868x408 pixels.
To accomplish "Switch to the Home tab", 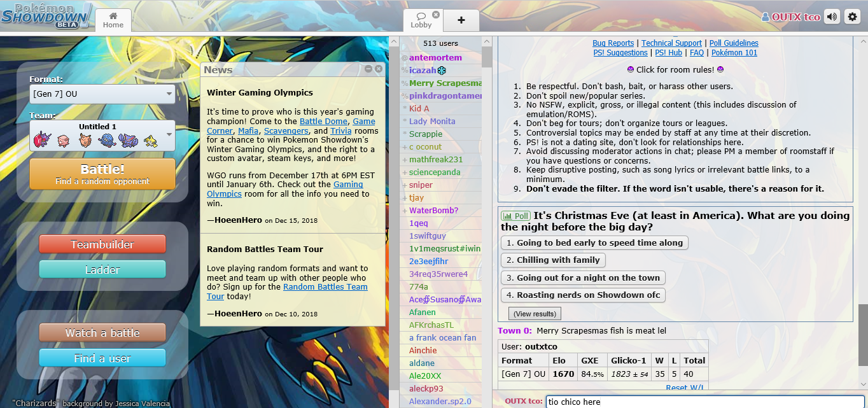I will pos(113,20).
